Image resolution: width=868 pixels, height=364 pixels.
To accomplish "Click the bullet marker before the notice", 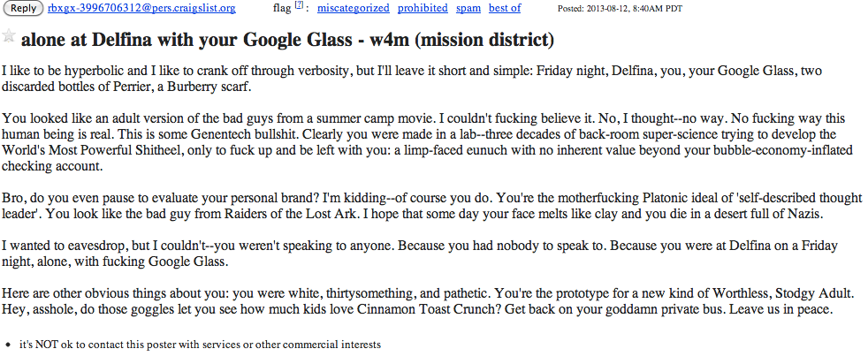I will point(7,345).
